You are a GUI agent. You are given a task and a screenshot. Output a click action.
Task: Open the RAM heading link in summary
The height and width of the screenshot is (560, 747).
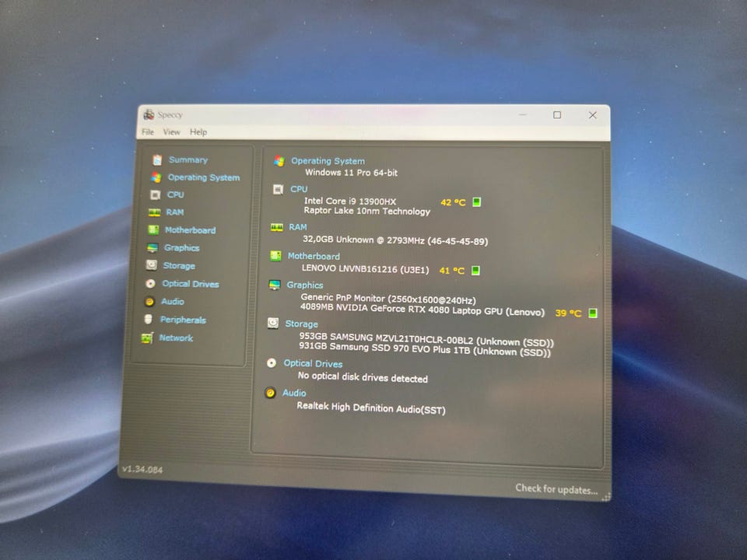click(x=298, y=227)
